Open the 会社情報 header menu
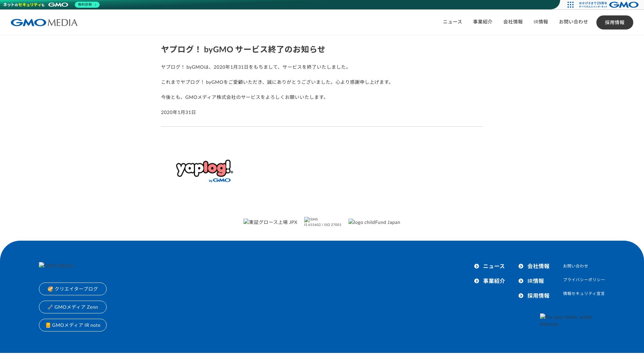The width and height of the screenshot is (644, 362). [513, 22]
